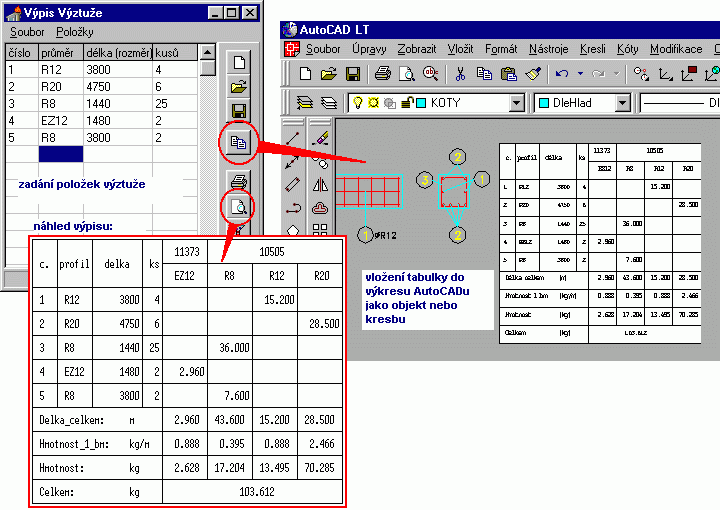Click Print preview icon in Výpis Výztuže toolbar

[x=239, y=207]
